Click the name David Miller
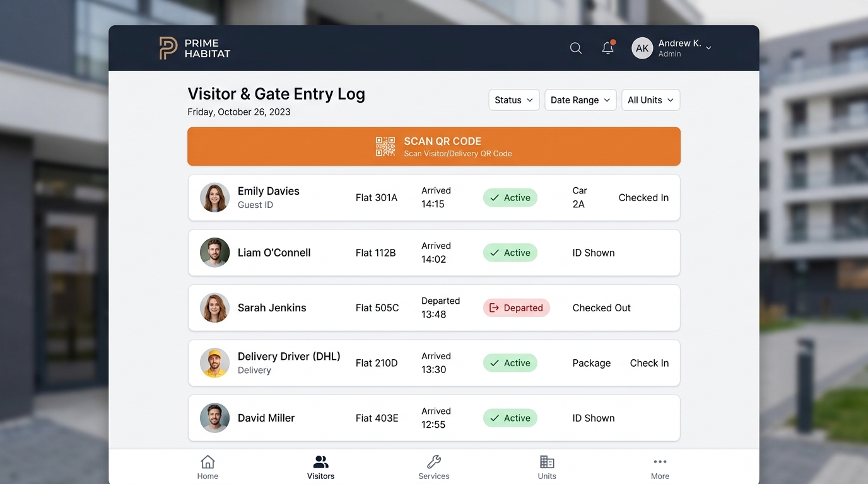Image resolution: width=868 pixels, height=484 pixels. point(266,418)
